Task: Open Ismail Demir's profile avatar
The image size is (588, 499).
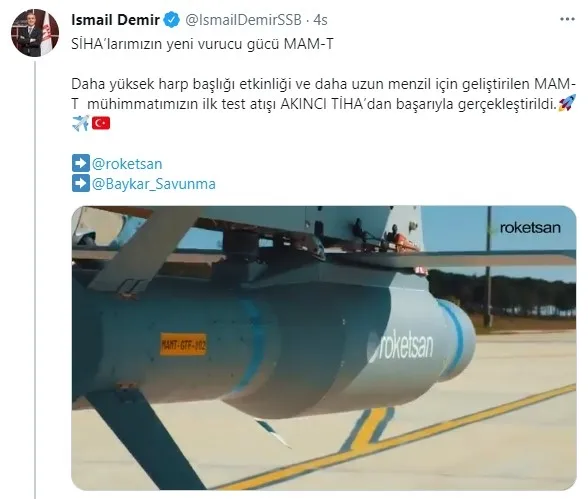Action: (x=35, y=33)
